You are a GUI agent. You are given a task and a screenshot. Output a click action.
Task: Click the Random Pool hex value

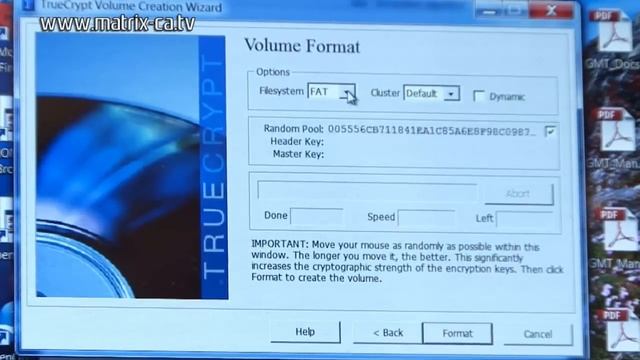coord(432,131)
